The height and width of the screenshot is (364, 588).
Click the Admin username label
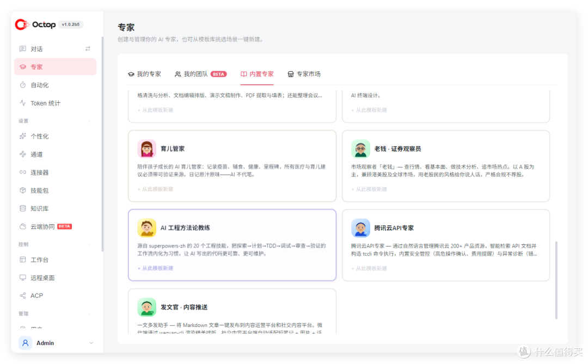45,343
